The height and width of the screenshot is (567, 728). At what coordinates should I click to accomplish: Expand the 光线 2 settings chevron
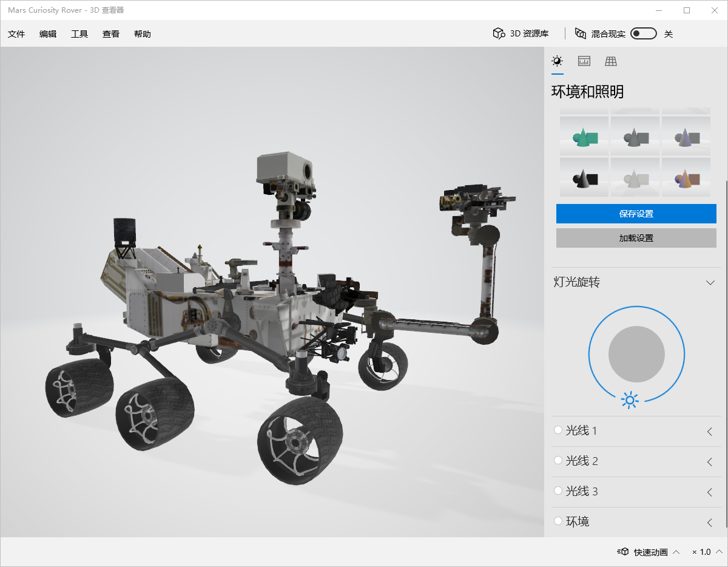tap(710, 462)
